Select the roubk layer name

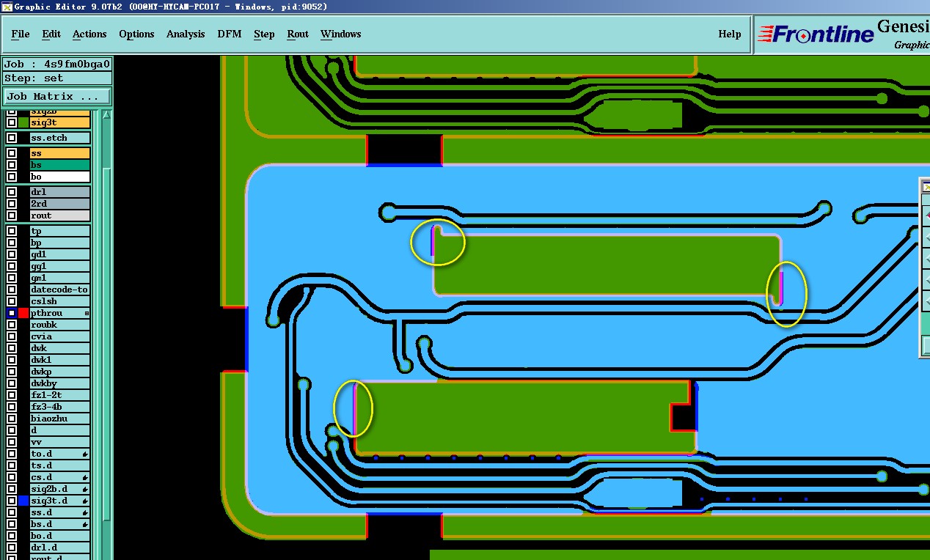pyautogui.click(x=59, y=325)
